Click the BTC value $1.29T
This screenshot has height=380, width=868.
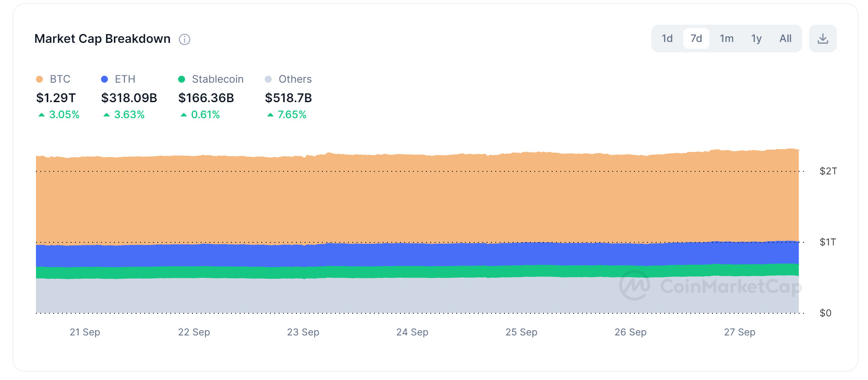tap(56, 98)
